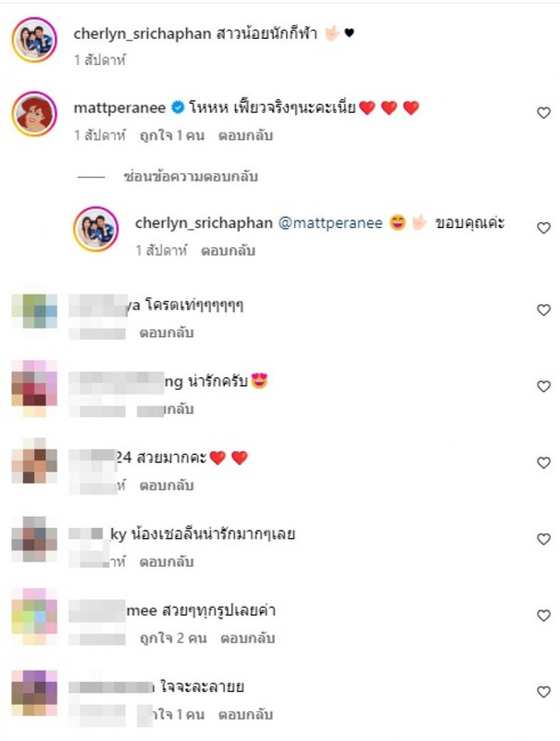Tap heart beside the โครตเท่ๆๆๆๆๆ comment
Image resolution: width=560 pixels, height=741 pixels.
pyautogui.click(x=543, y=310)
